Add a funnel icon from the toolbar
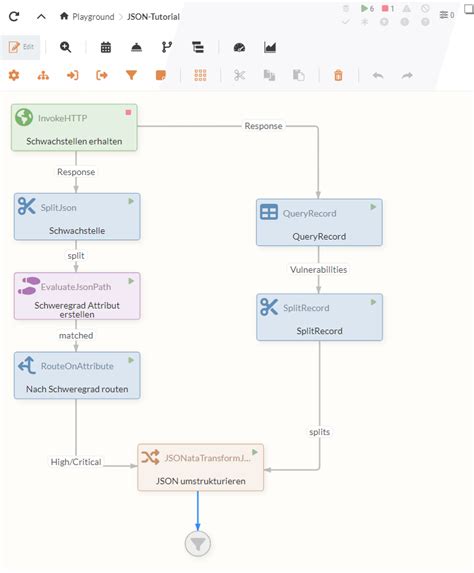The height and width of the screenshot is (573, 474). tap(131, 75)
